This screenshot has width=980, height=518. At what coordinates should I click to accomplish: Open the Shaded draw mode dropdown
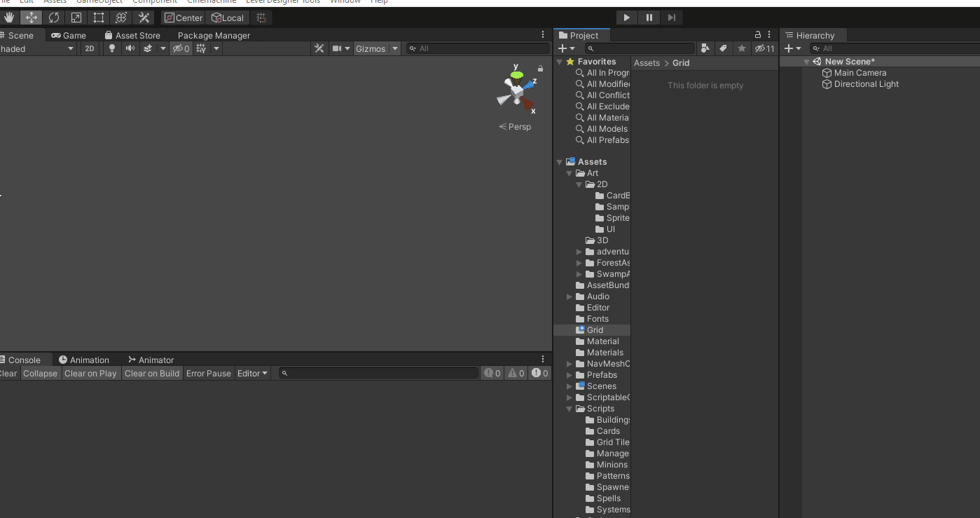pyautogui.click(x=38, y=48)
